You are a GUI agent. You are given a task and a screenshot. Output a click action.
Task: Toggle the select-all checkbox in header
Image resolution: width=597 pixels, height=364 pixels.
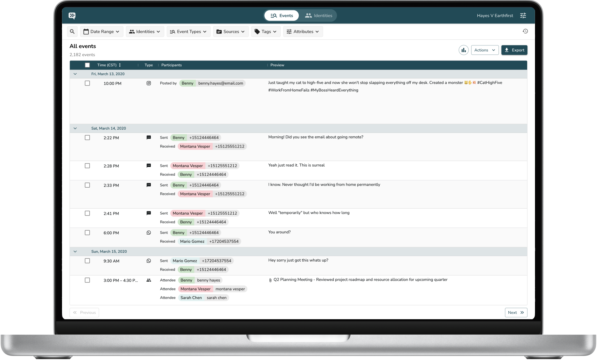87,65
